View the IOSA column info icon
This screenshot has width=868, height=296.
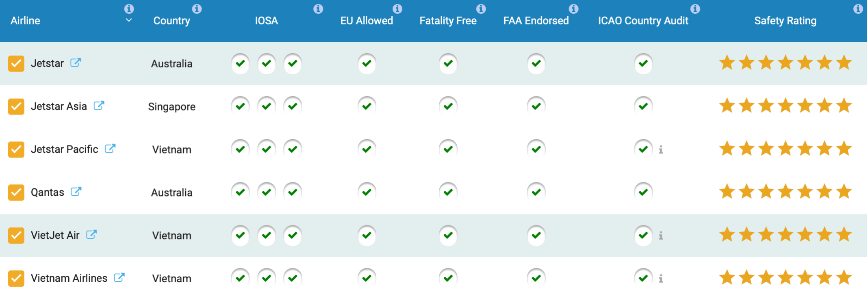(318, 8)
